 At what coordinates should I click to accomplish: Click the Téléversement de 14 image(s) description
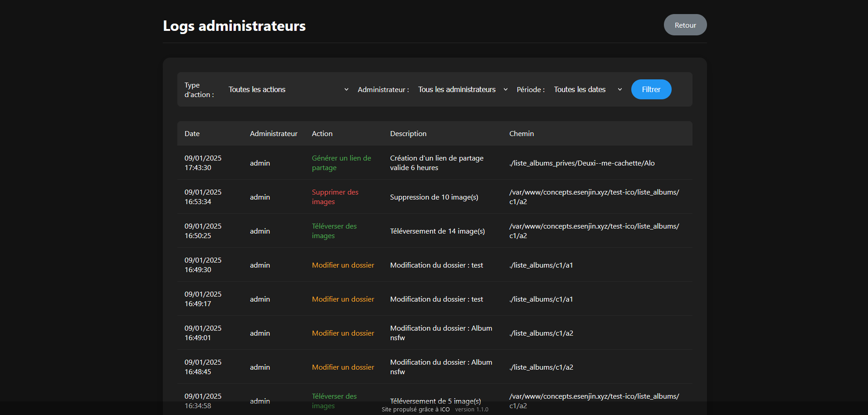[437, 231]
